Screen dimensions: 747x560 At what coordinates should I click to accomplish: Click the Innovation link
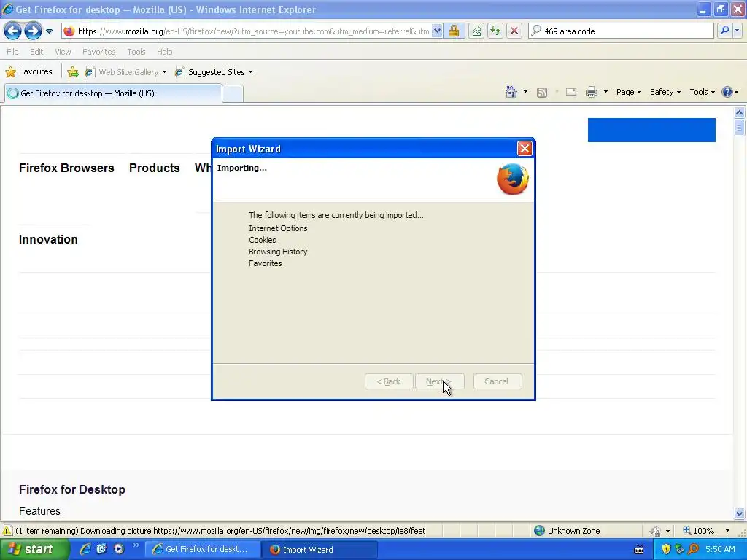(48, 239)
